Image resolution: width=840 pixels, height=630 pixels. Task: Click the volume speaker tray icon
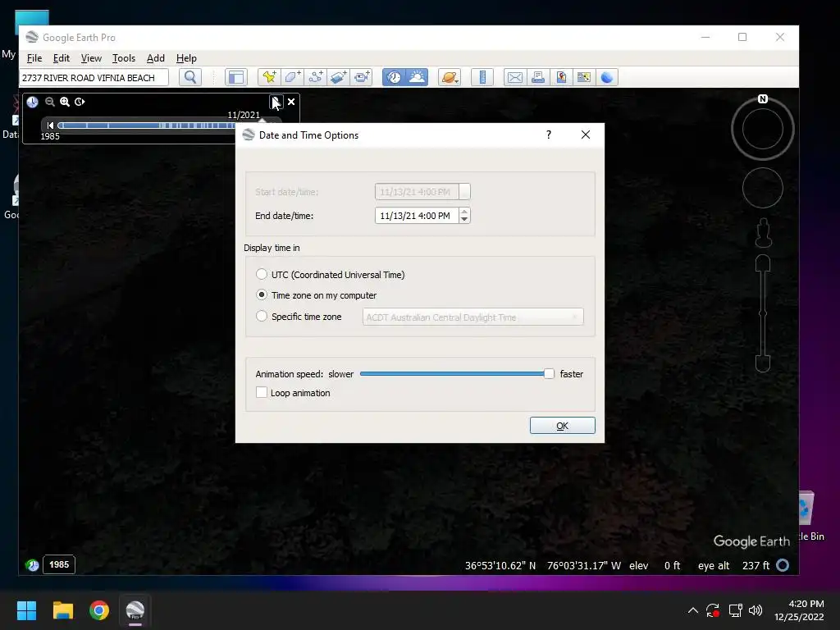tap(756, 610)
